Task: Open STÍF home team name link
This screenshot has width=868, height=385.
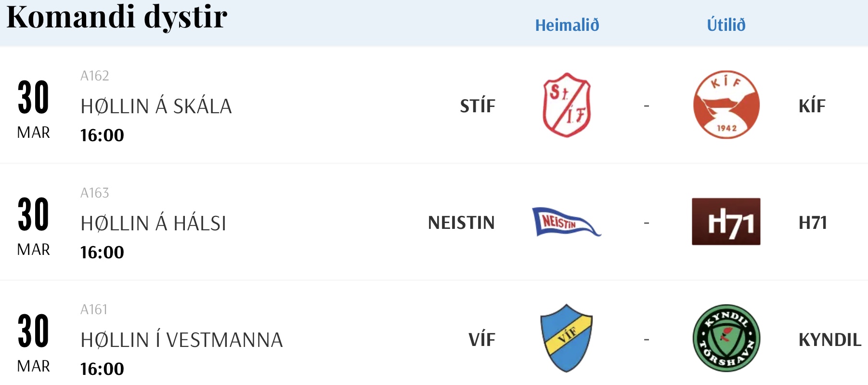Action: click(x=478, y=106)
